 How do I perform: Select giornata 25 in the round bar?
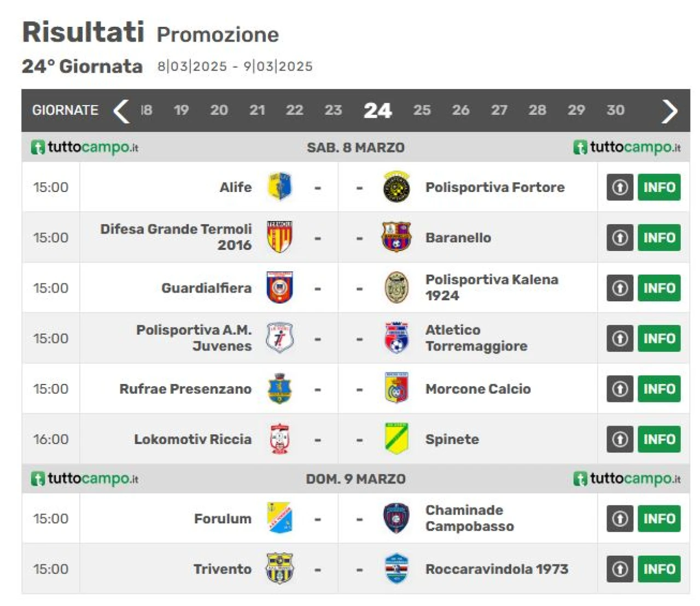coord(422,110)
